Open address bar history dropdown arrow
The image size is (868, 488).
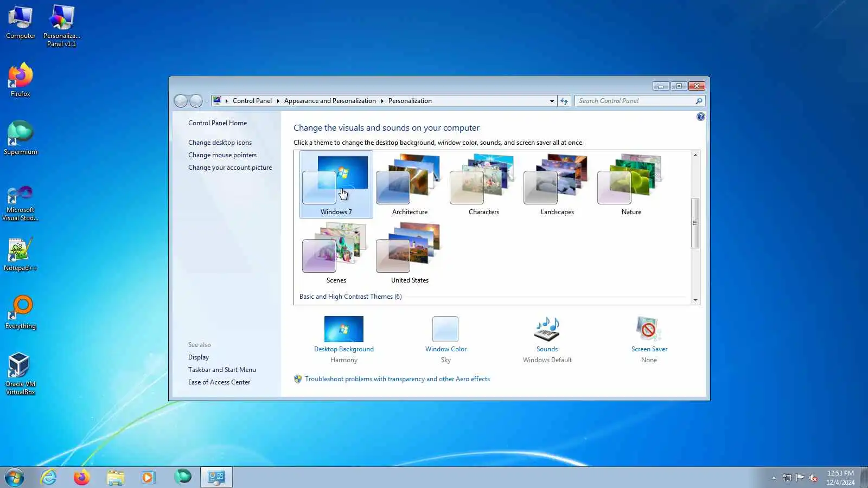[552, 101]
